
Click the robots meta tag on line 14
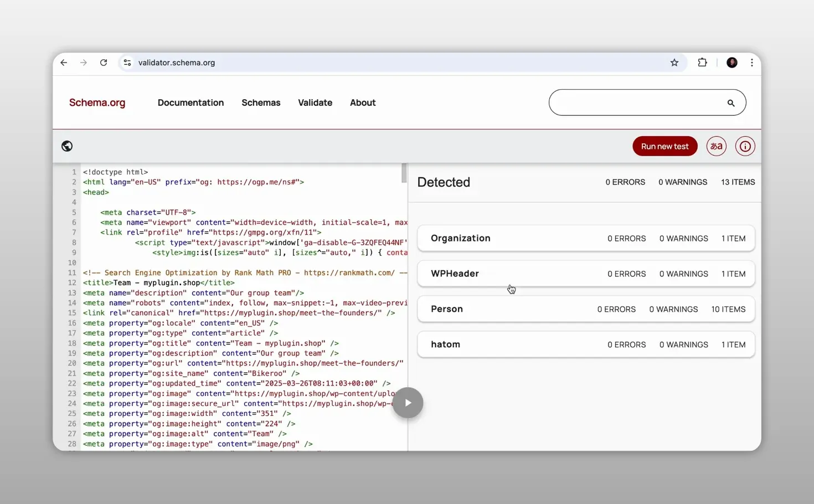point(245,303)
